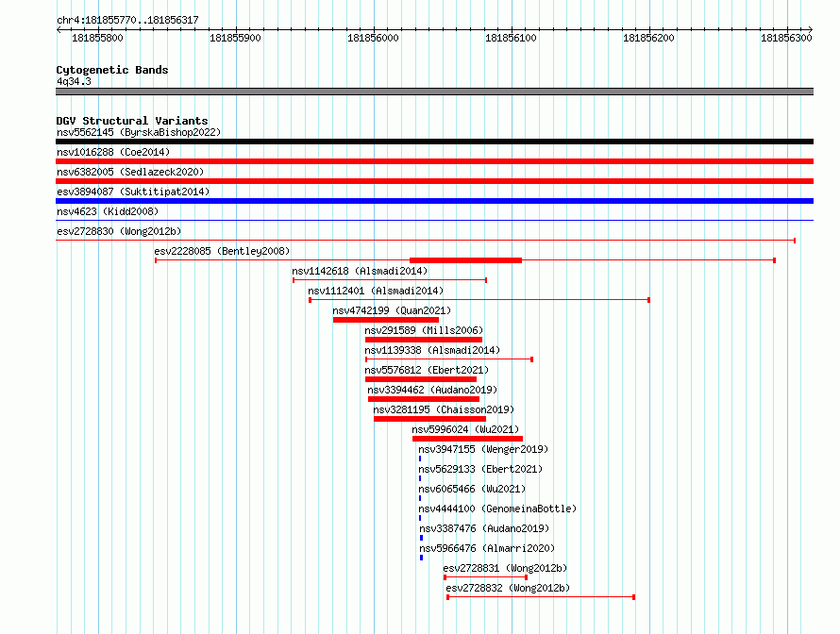This screenshot has height=634, width=840.
Task: Click the red nsv5996024 variant bar
Action: pos(468,439)
